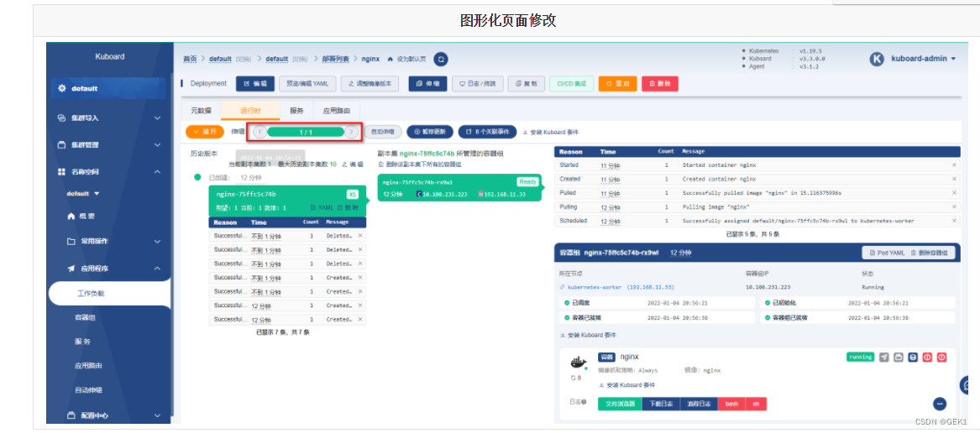This screenshot has width=980, height=433.
Task: Open the kuboard-admin user dropdown
Action: (923, 59)
